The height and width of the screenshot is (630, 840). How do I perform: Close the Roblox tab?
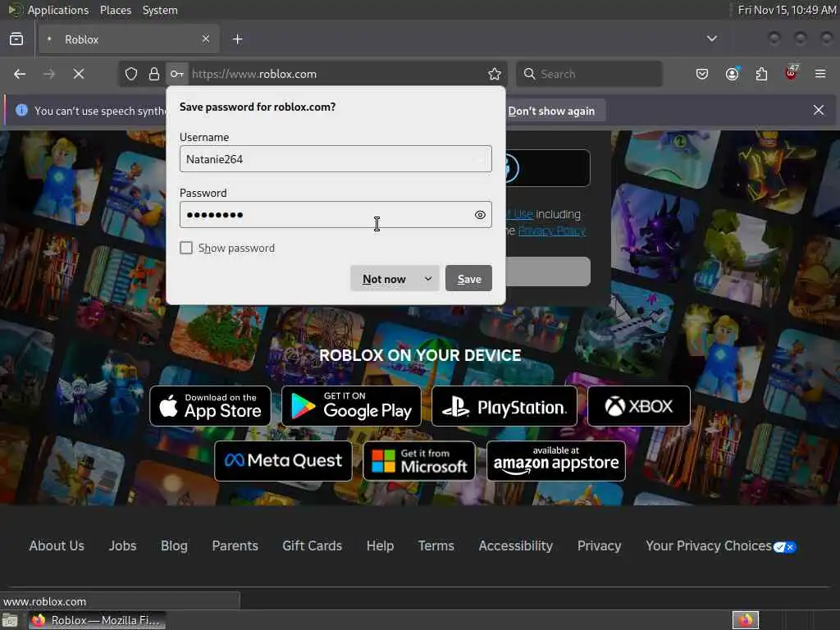coord(206,39)
